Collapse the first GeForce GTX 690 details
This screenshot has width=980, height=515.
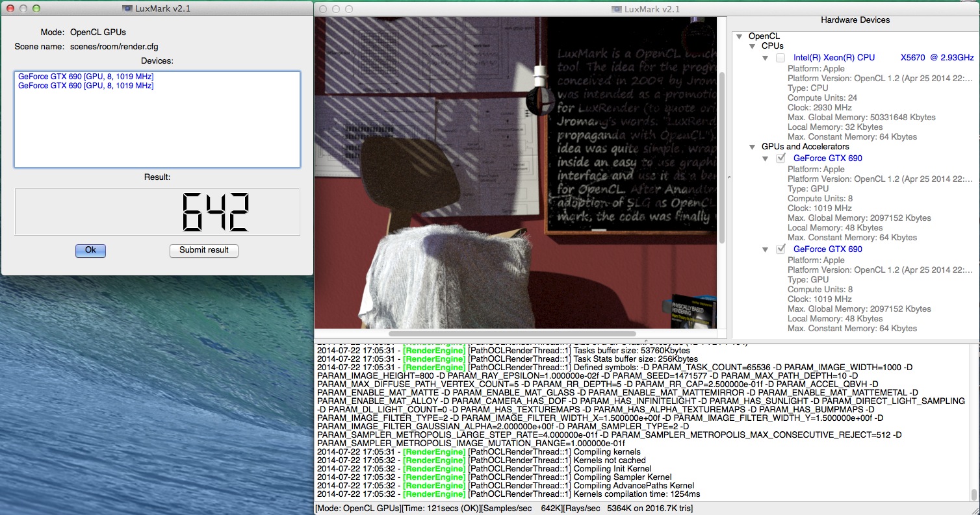tap(766, 158)
